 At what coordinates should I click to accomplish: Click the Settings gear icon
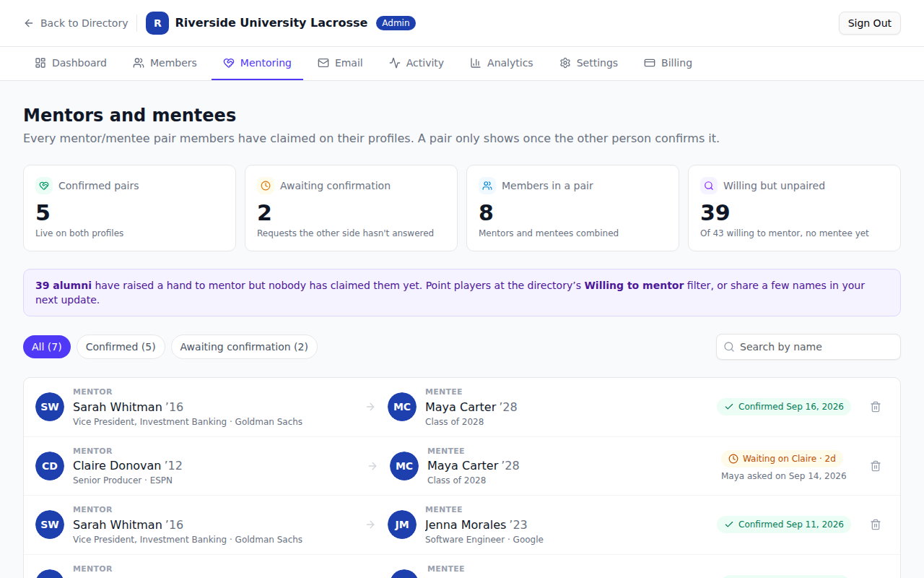pos(565,63)
